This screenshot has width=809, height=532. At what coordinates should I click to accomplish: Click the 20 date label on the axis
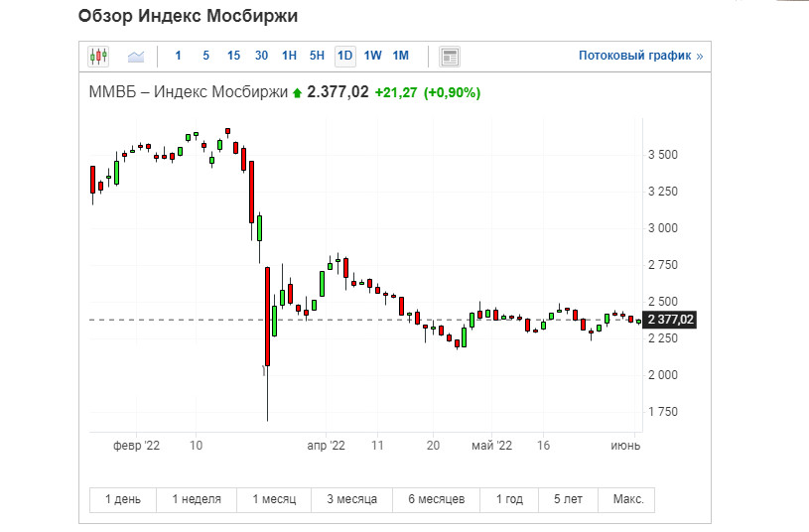point(433,446)
